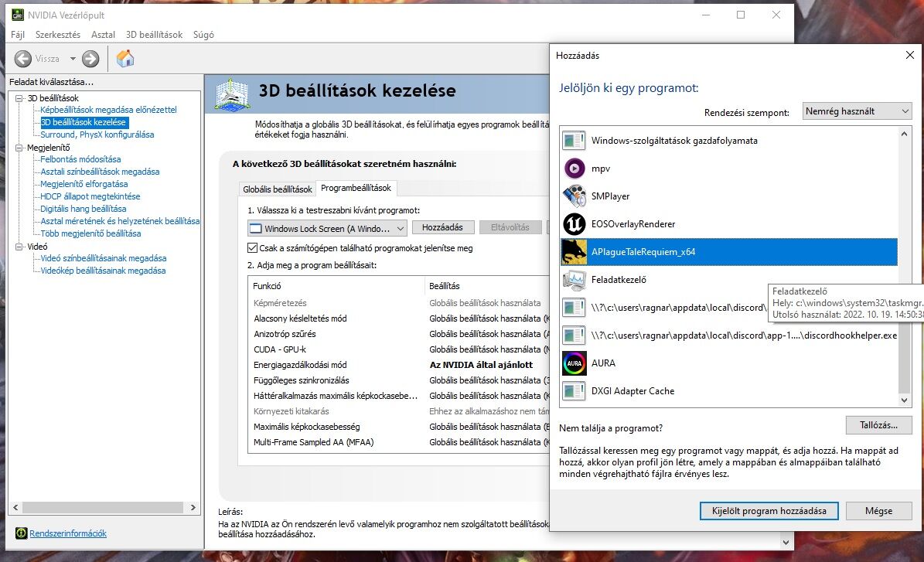This screenshot has height=562, width=924.
Task: Select Multi-Frame Sampled AA (MFAA) row
Action: click(400, 442)
